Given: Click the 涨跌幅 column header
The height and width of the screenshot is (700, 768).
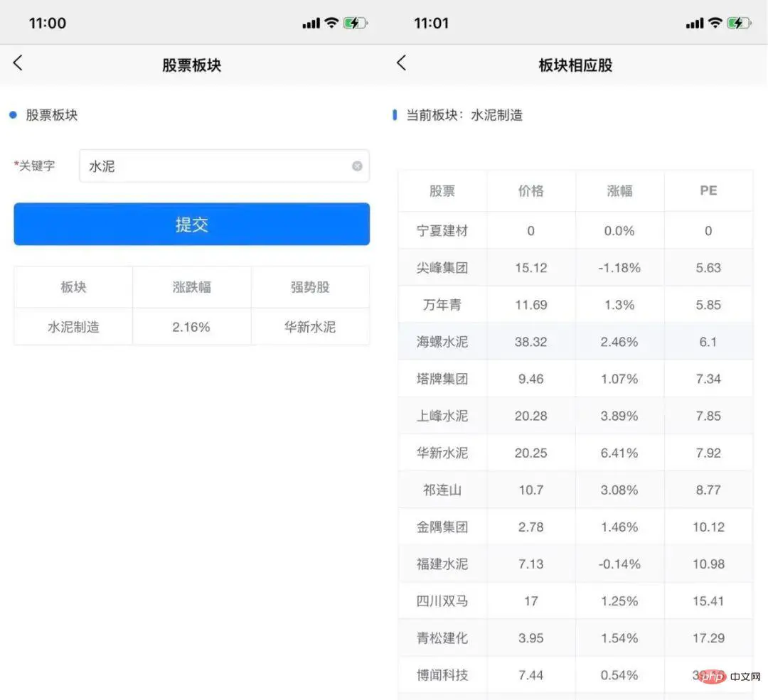Looking at the screenshot, I should click(x=191, y=287).
